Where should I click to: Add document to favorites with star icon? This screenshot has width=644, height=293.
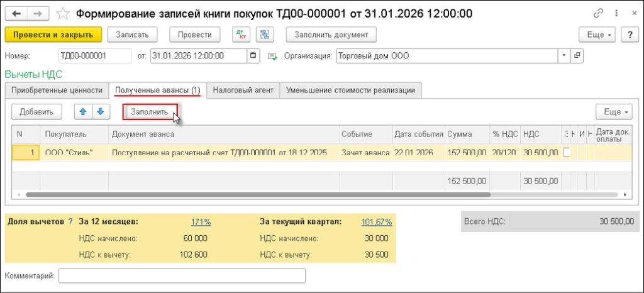[63, 14]
